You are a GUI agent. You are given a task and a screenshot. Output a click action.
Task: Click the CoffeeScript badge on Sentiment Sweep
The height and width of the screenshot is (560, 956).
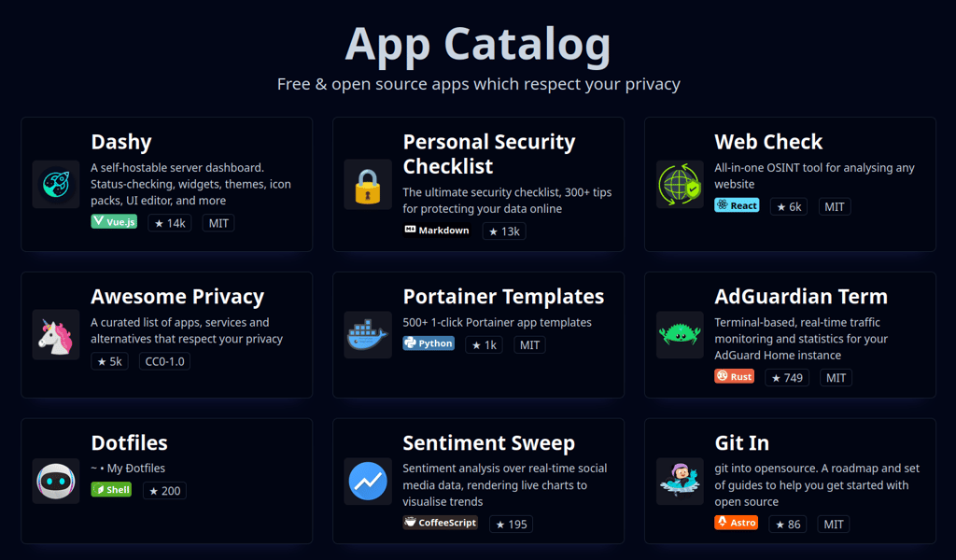[440, 523]
